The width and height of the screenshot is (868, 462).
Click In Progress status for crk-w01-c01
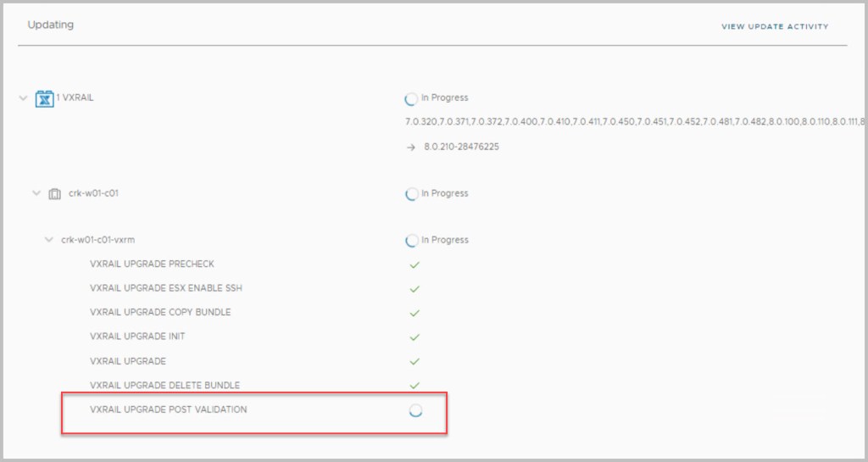444,193
